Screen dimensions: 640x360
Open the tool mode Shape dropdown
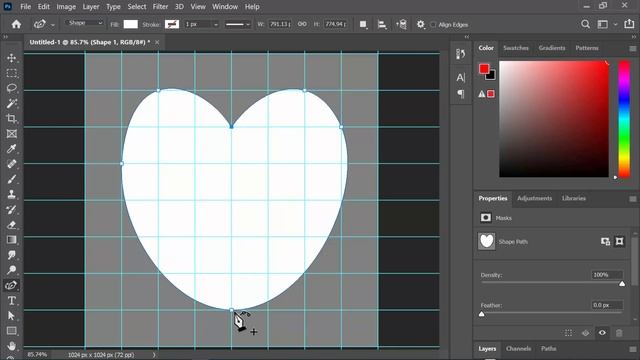(x=85, y=23)
